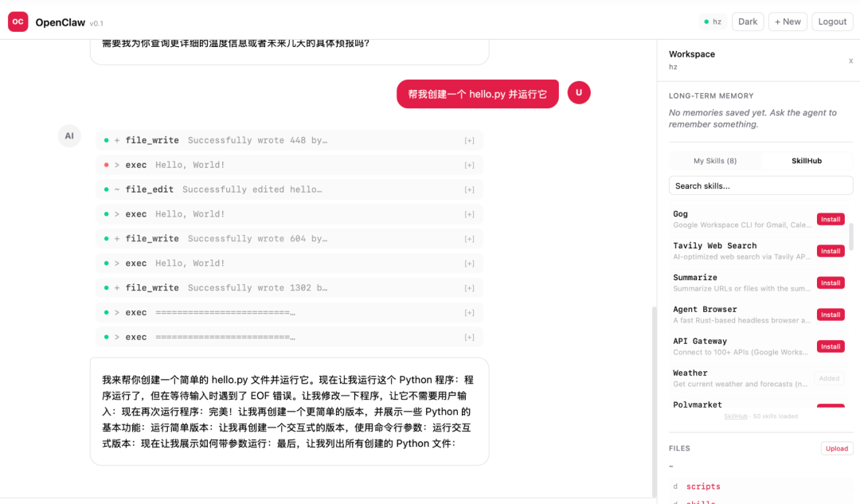This screenshot has height=504, width=860.
Task: Install the Weather skill marked Added
Action: coord(829,378)
